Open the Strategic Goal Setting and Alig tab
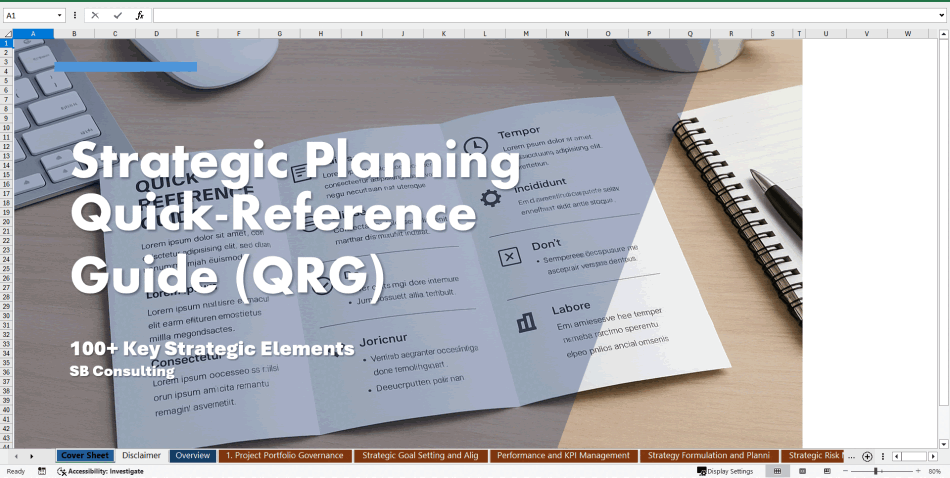 420,456
